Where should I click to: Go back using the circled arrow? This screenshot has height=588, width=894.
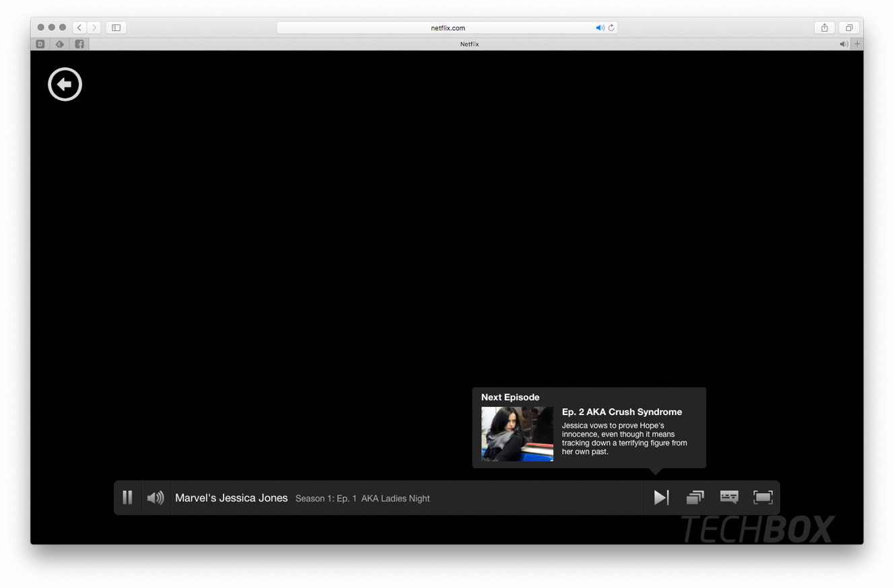pos(65,85)
